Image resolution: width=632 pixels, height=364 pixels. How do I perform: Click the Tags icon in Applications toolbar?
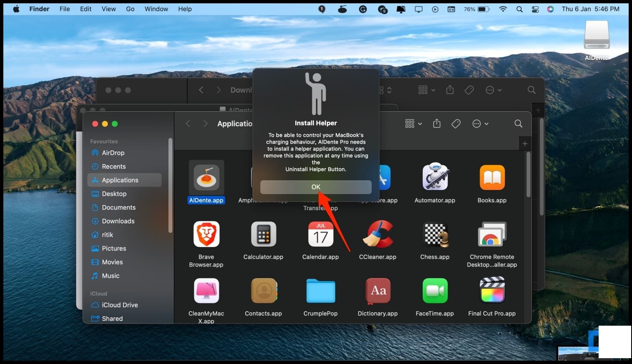point(456,124)
